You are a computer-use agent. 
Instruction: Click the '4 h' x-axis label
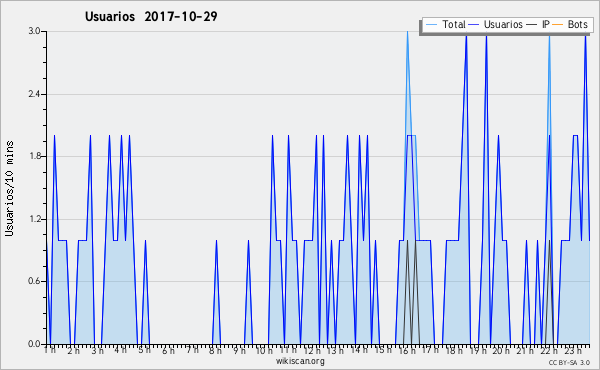tap(121, 350)
